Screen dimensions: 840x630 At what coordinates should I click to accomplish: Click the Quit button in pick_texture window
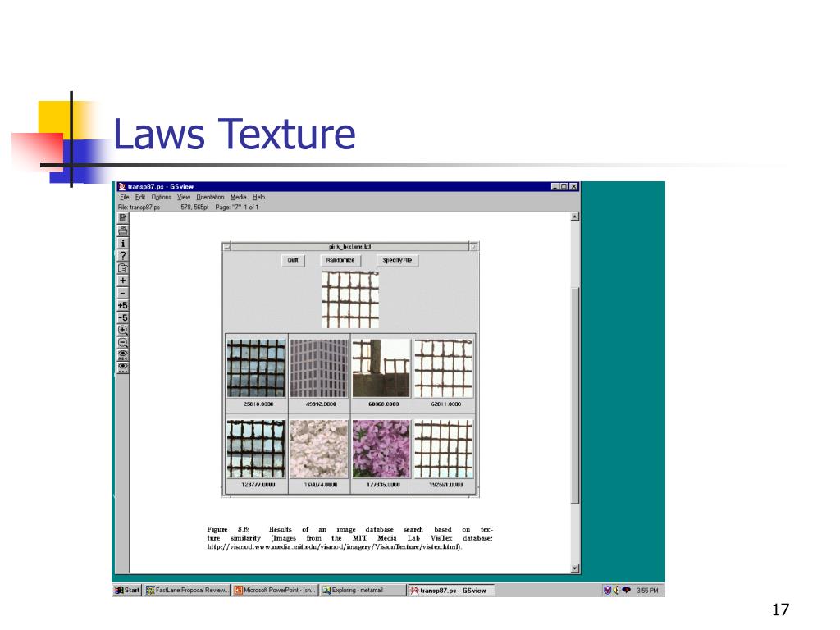click(293, 260)
